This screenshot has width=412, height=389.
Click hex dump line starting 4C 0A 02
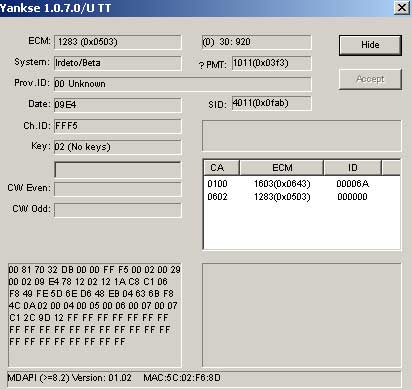pos(93,306)
